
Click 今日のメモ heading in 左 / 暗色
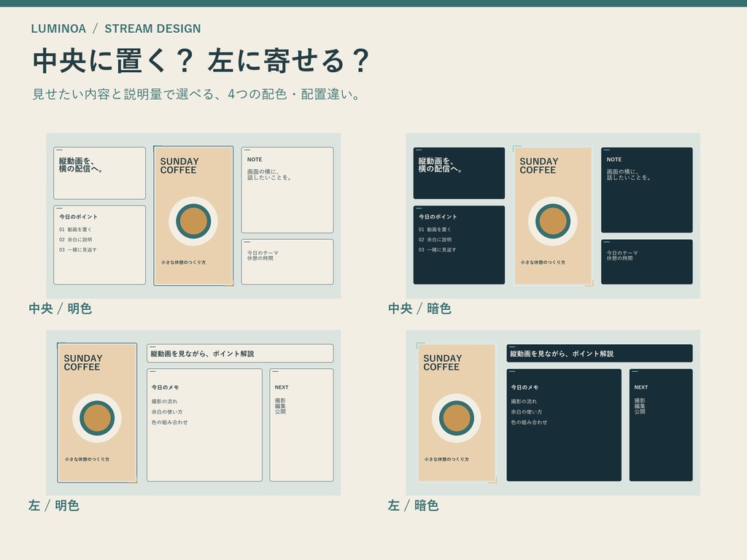coord(525,388)
